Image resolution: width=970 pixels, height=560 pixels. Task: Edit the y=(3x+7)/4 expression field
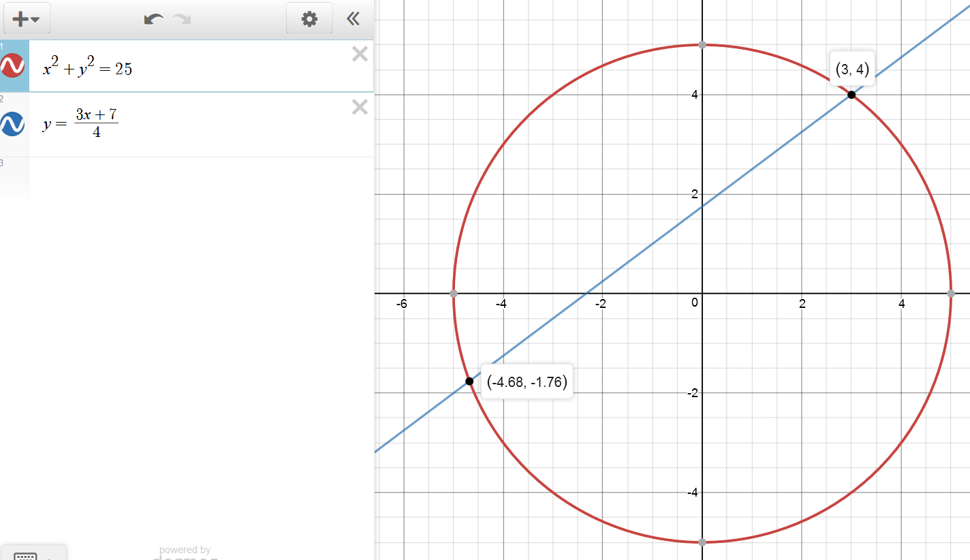(191, 124)
